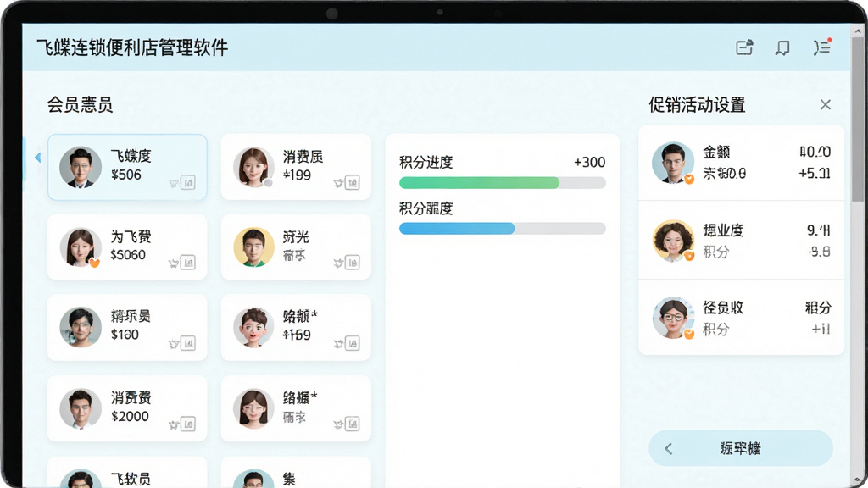This screenshot has height=488, width=868.
Task: Click the blue progress bar
Action: click(x=502, y=229)
